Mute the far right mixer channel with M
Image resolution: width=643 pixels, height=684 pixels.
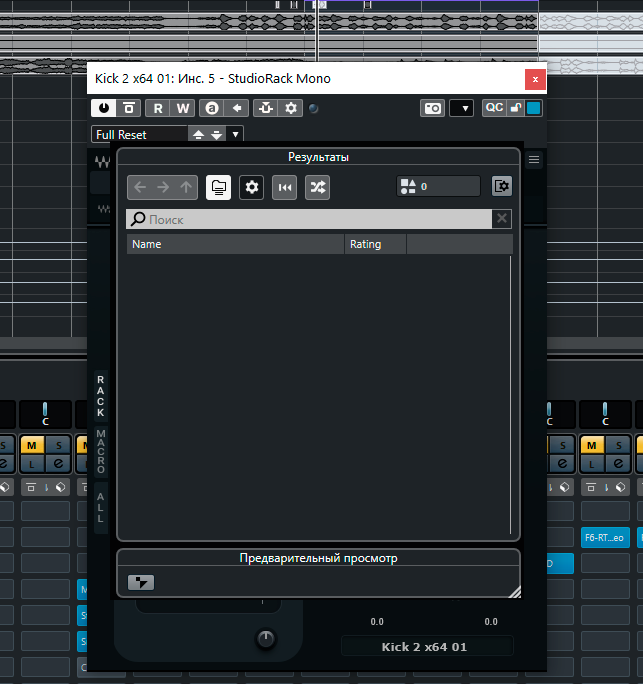click(592, 445)
